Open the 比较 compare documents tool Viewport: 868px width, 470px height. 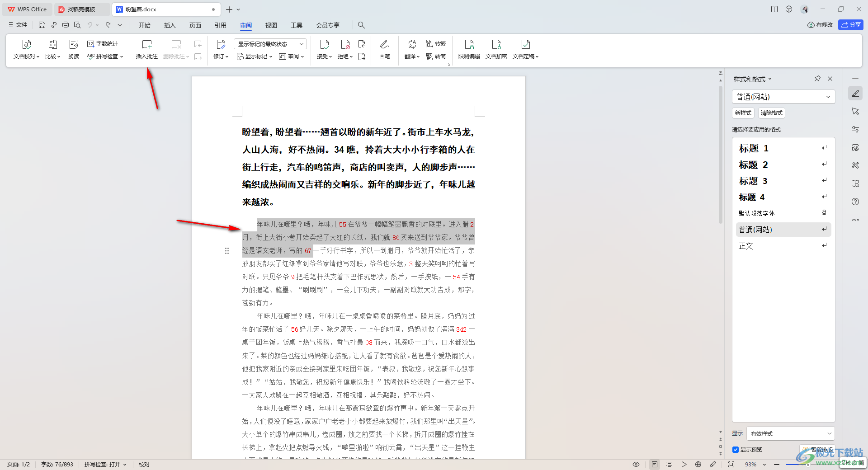pyautogui.click(x=52, y=49)
